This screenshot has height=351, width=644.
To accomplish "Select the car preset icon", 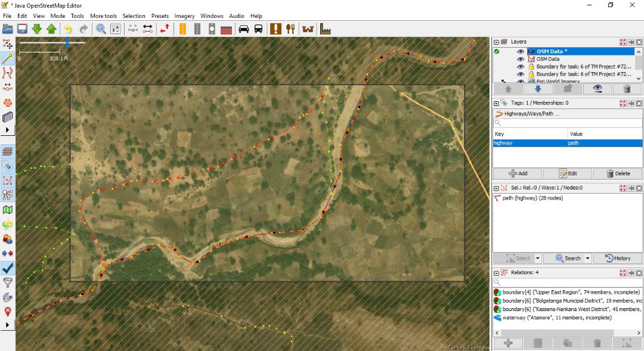I will pyautogui.click(x=243, y=29).
